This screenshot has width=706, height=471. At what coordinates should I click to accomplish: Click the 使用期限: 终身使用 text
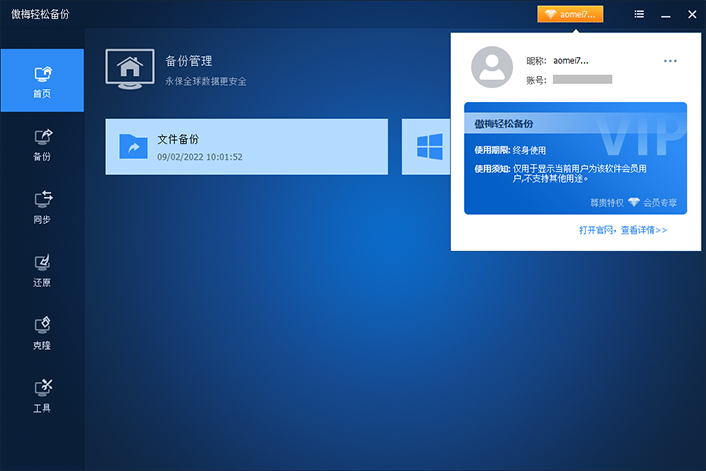click(510, 150)
